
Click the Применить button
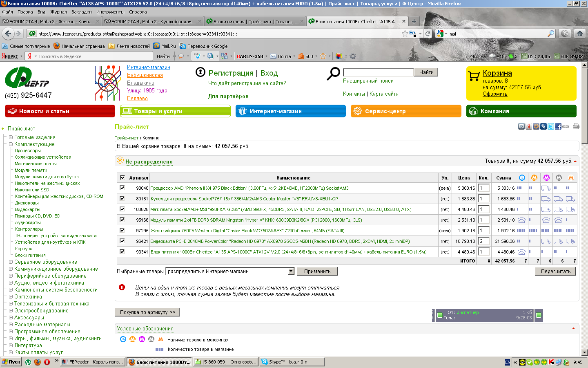point(317,271)
